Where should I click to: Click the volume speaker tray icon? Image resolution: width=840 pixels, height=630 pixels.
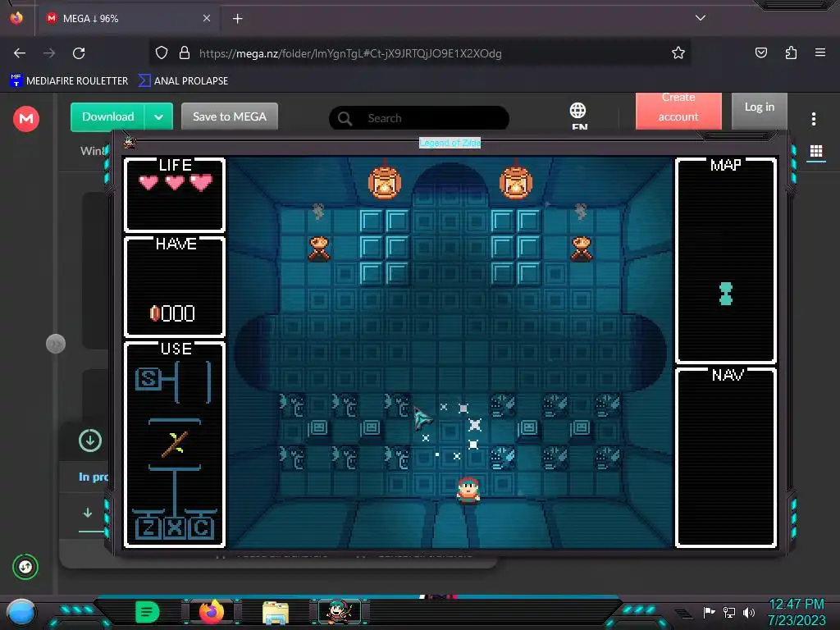coord(749,612)
